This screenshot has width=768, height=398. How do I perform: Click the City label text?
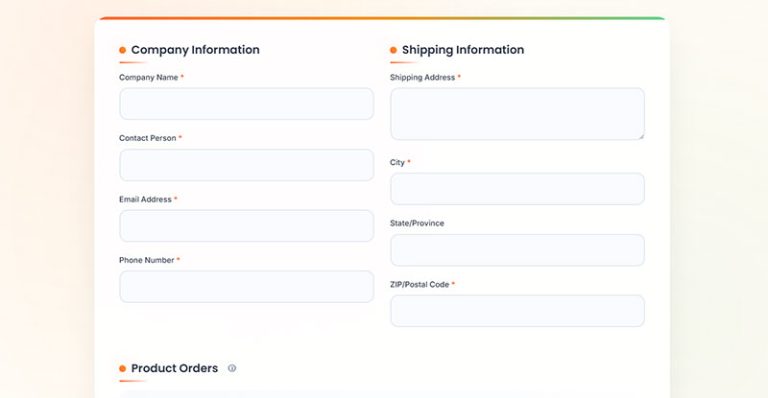pyautogui.click(x=397, y=163)
